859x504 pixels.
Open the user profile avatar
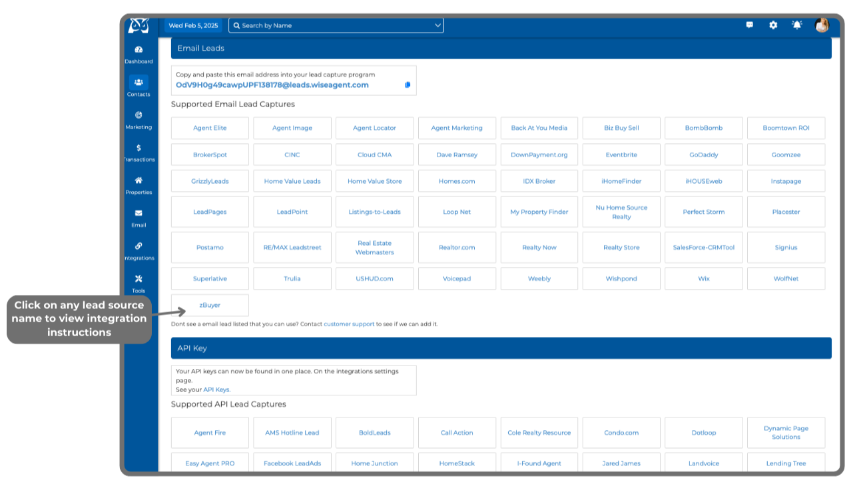[x=822, y=25]
